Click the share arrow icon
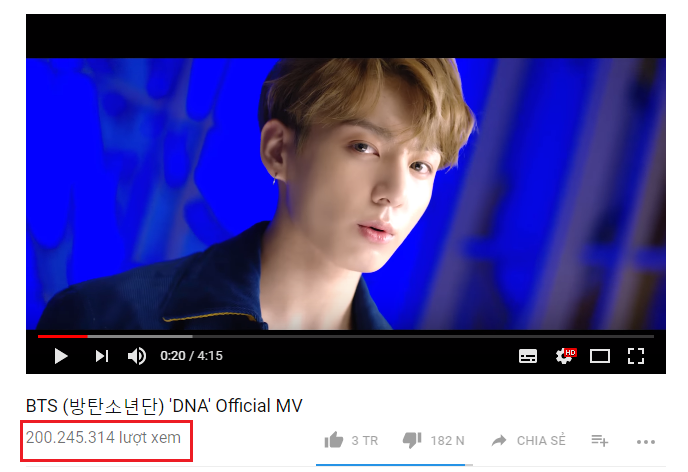This screenshot has height=472, width=688. pyautogui.click(x=499, y=440)
